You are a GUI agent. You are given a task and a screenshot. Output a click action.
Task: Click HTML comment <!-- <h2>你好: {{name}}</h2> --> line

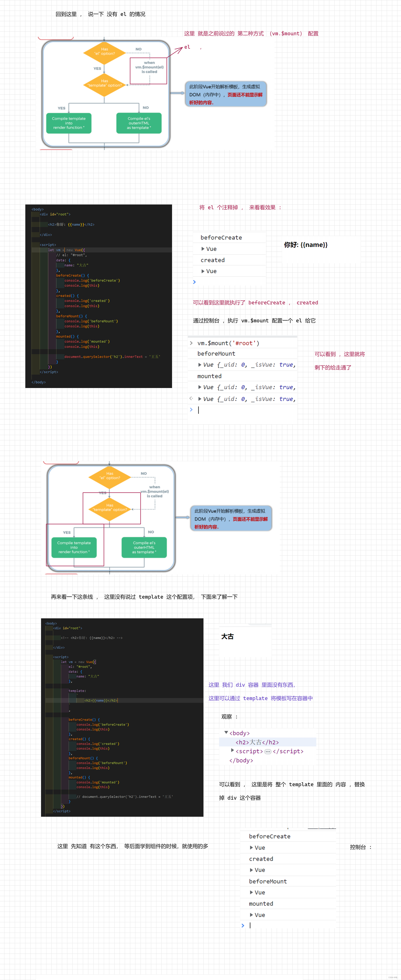(92, 638)
